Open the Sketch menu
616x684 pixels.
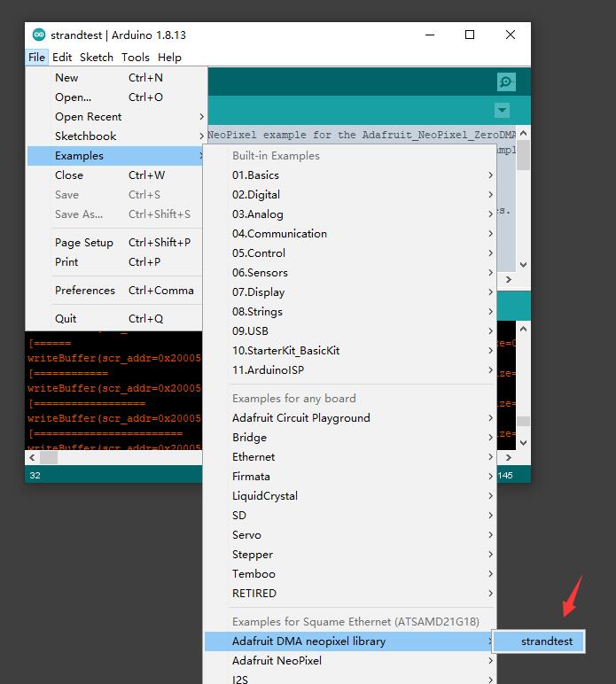[97, 57]
